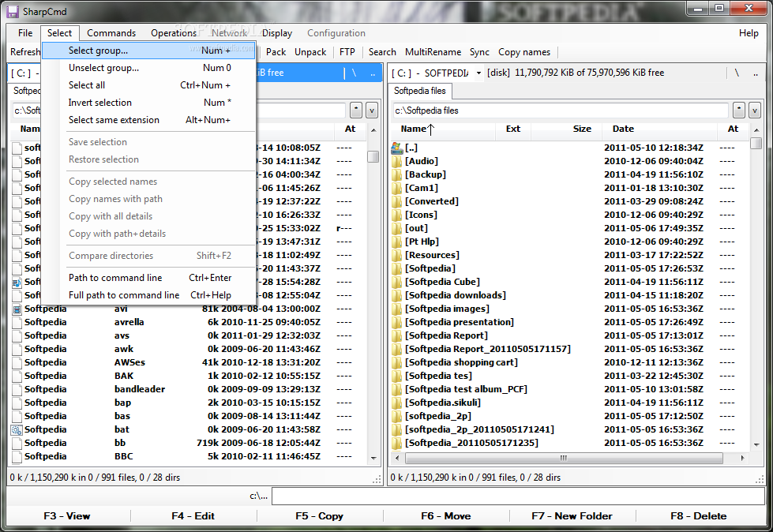
Task: Open the File menu
Action: click(25, 33)
